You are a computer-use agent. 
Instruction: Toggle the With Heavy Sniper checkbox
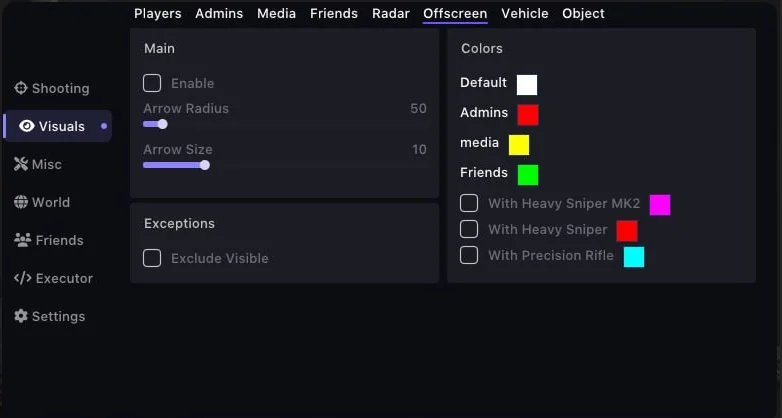[469, 229]
